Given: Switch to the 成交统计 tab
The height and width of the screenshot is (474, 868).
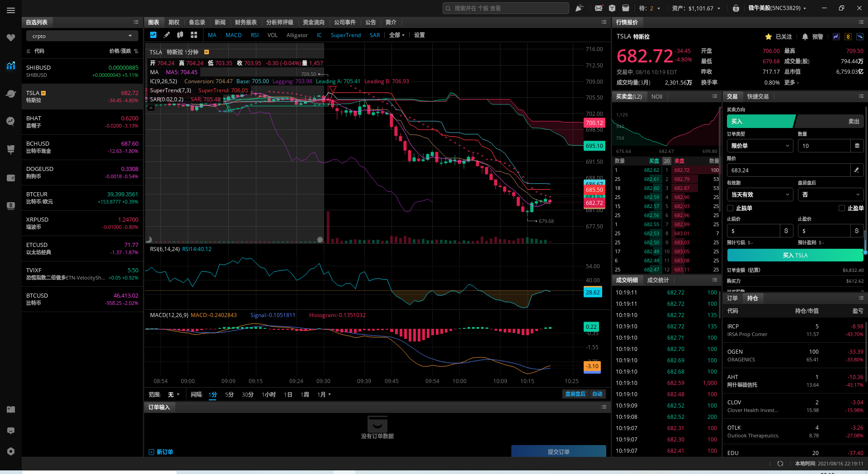Looking at the screenshot, I should [x=658, y=280].
